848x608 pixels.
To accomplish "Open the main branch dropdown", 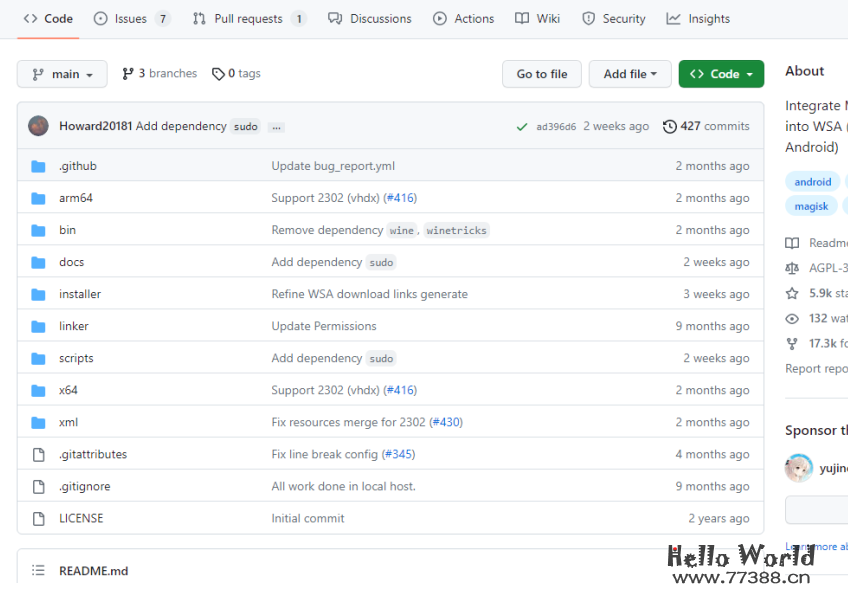I will [x=62, y=74].
